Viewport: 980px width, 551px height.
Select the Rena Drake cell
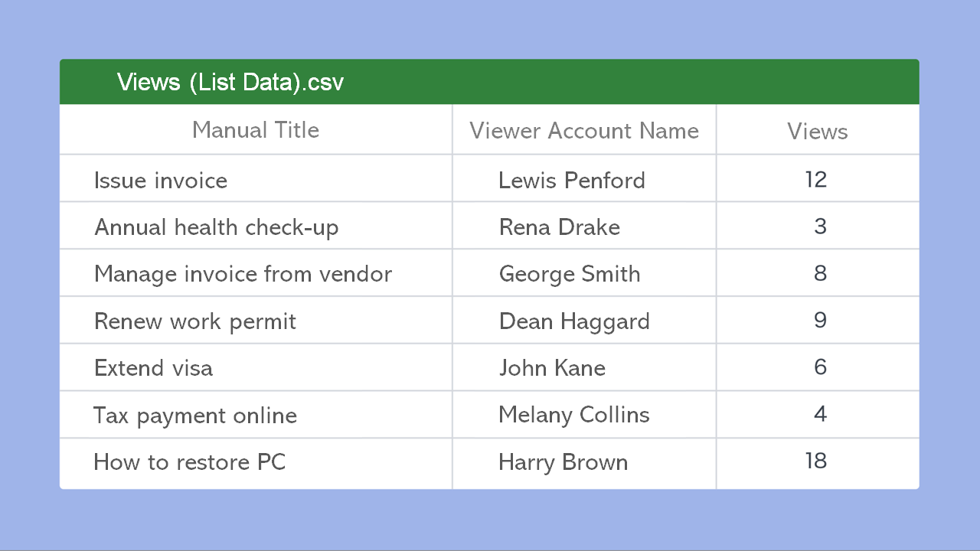[x=560, y=227]
